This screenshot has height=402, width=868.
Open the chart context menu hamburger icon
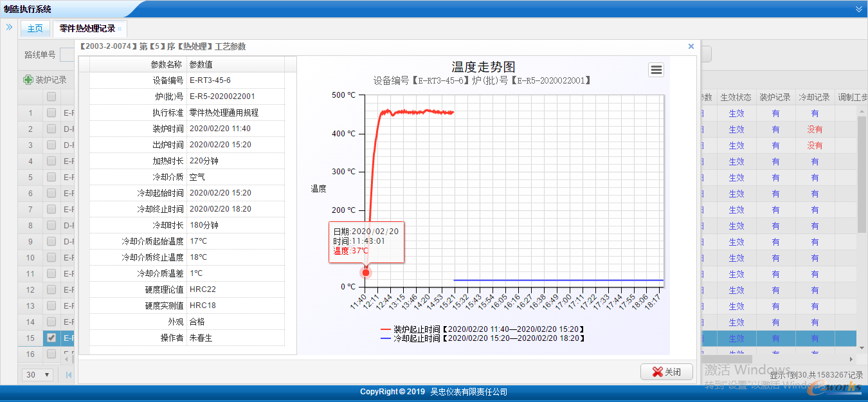pos(656,70)
